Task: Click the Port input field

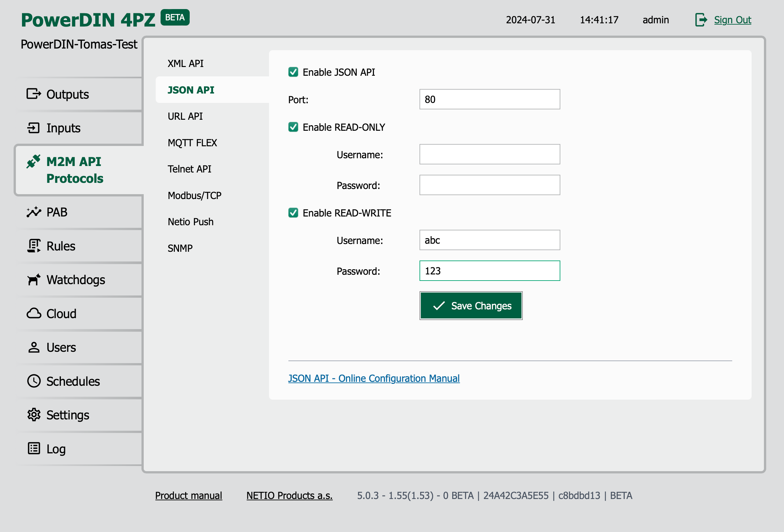Action: (489, 99)
